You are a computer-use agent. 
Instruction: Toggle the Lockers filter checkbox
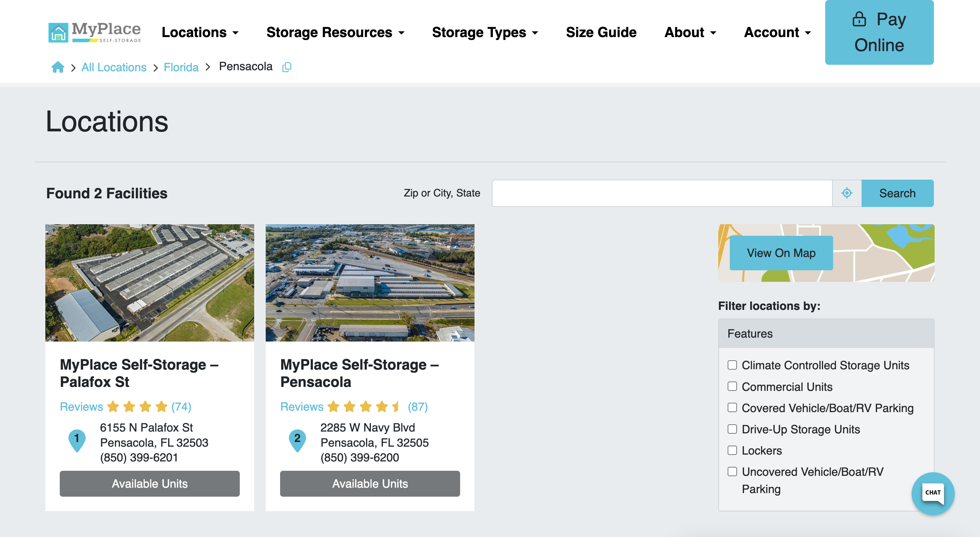pyautogui.click(x=732, y=450)
